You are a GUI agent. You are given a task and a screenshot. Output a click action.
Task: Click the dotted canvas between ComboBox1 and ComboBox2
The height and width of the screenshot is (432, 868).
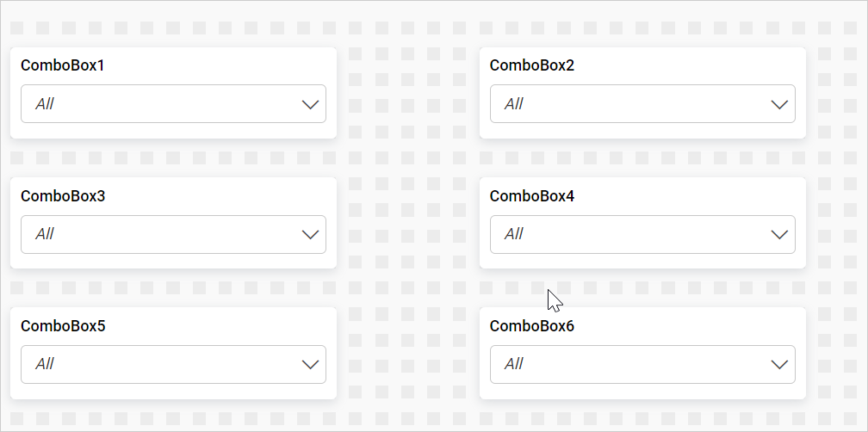tap(407, 93)
